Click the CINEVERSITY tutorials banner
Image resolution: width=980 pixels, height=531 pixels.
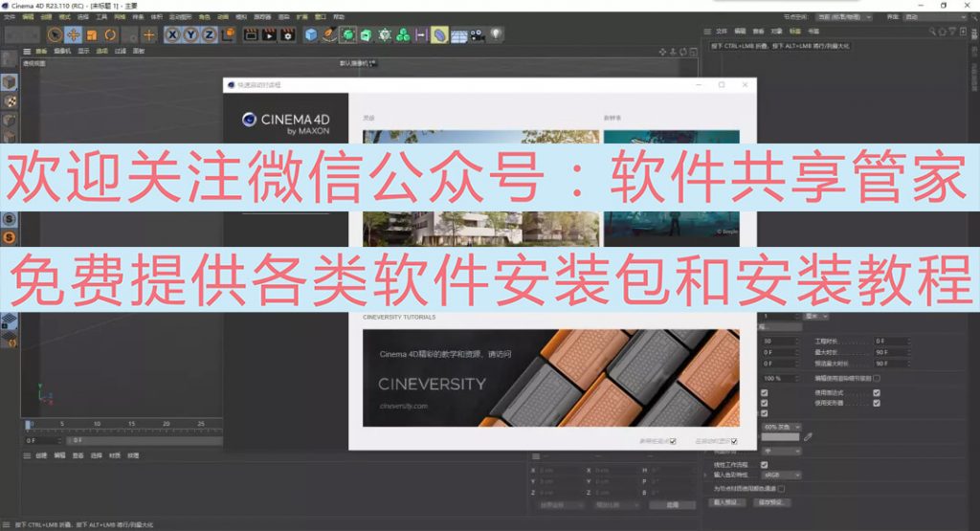click(x=550, y=378)
